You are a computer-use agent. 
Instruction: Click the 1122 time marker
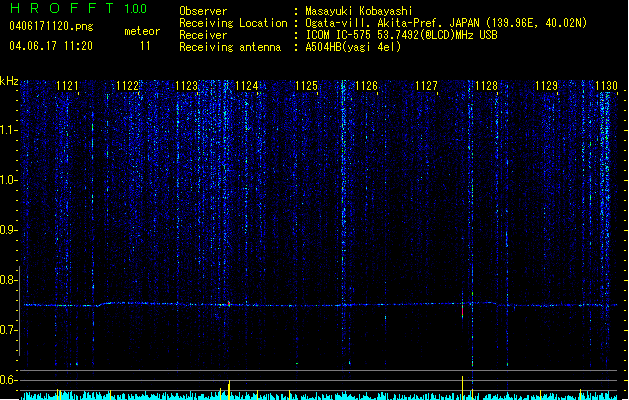(127, 86)
